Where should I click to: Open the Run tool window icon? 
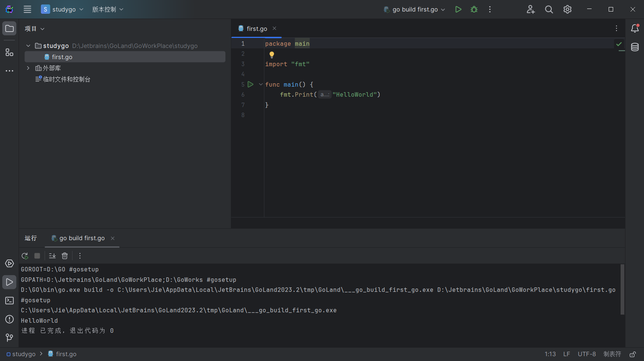[x=9, y=282]
